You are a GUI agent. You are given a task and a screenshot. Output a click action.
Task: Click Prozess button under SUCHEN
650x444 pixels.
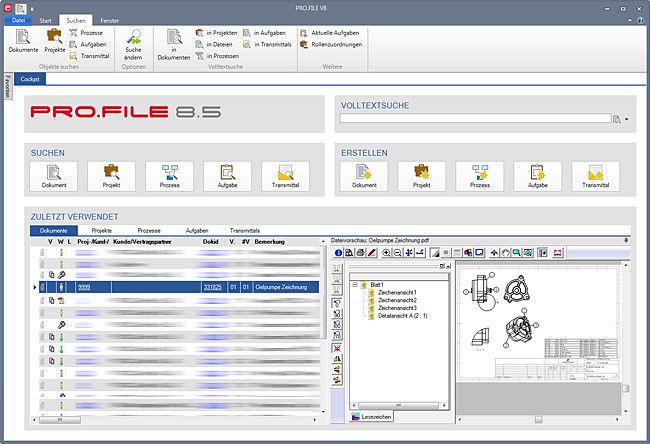point(170,177)
